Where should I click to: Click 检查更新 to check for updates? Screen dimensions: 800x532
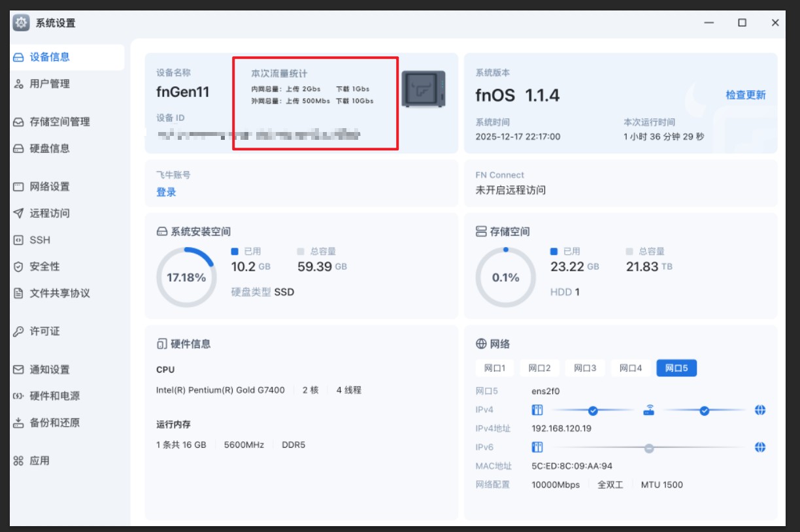(x=745, y=95)
